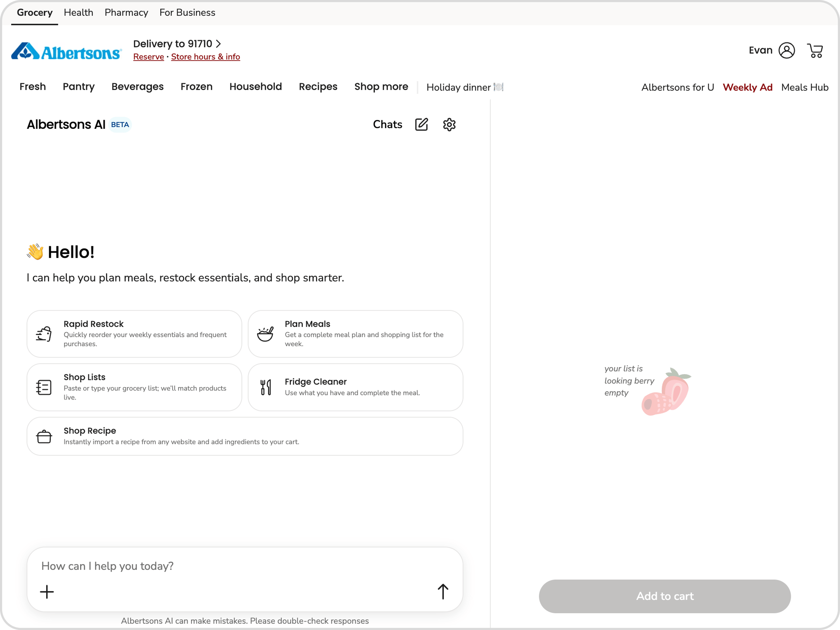This screenshot has width=840, height=630.
Task: Expand the Shop more menu
Action: pos(381,87)
